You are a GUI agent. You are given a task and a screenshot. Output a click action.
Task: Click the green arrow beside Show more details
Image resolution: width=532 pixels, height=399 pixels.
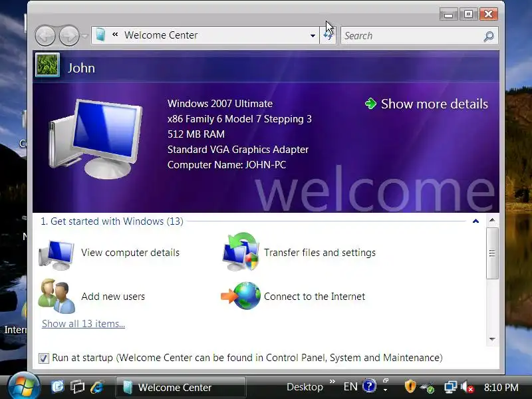tap(370, 104)
